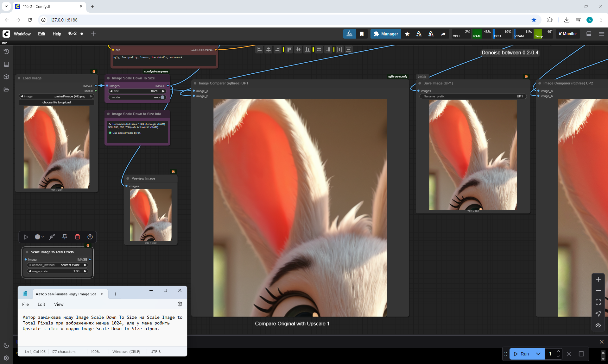Toggle link visibility eye icon

coord(598,325)
